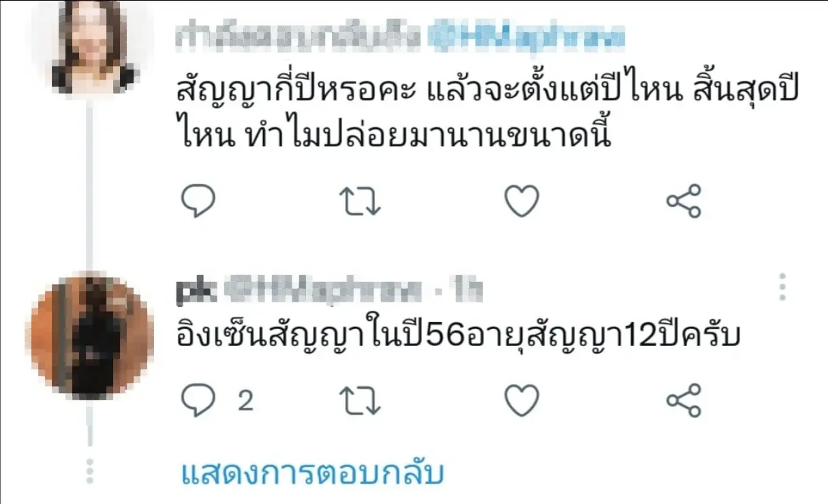
Task: Click the pk username in second tweet
Action: [x=196, y=291]
